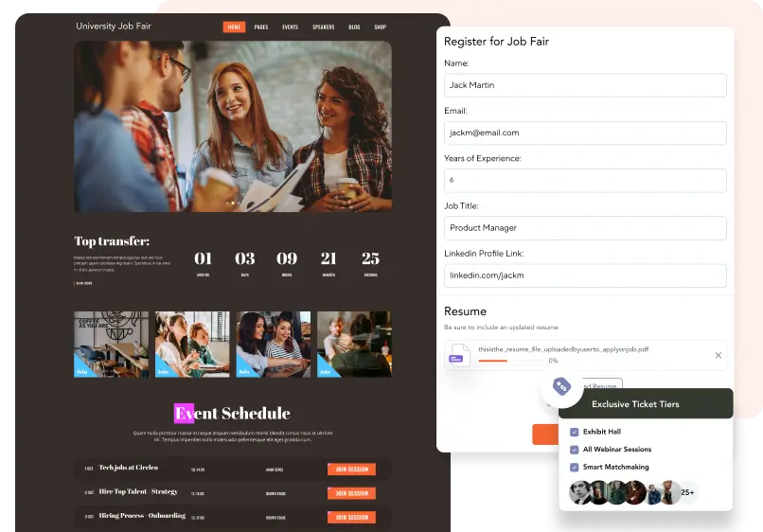Click Join on the coffee shop thumbnail
The image size is (763, 532).
point(81,372)
